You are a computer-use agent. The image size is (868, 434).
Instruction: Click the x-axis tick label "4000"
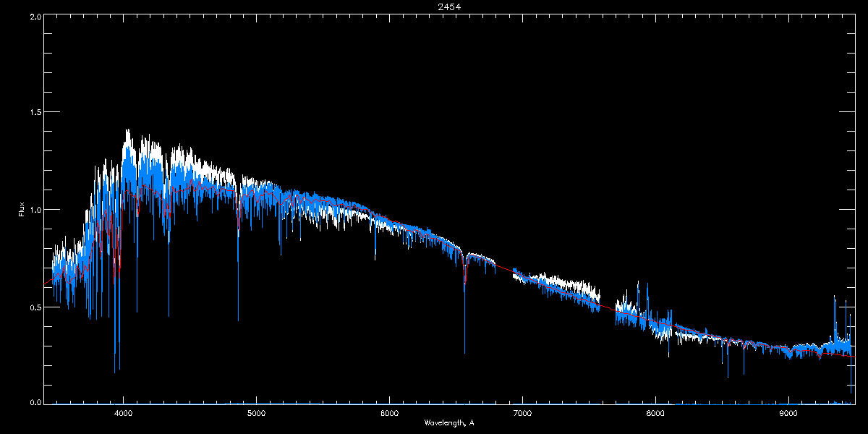[123, 413]
